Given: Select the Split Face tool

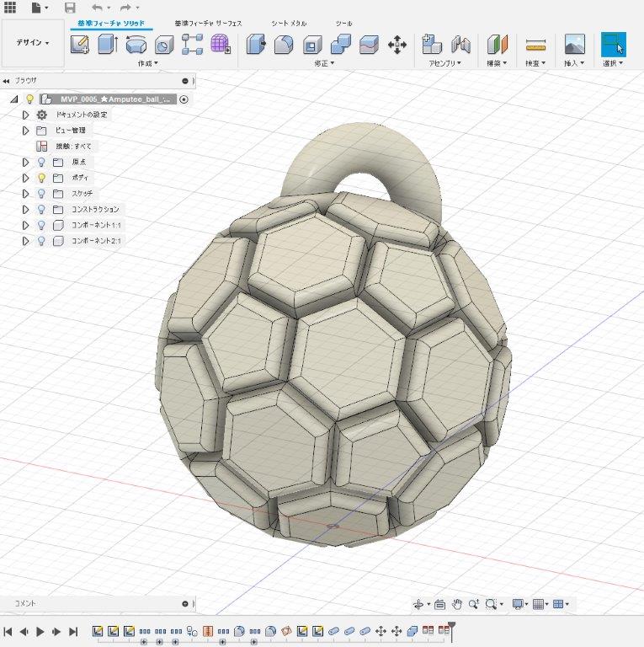Looking at the screenshot, I should (369, 45).
